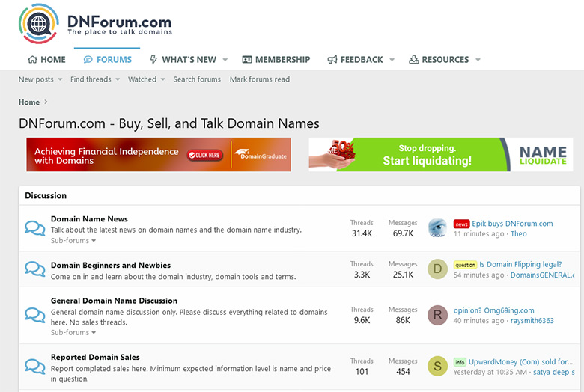Click 'Yesterday at 10:35 AM' timestamp
The width and height of the screenshot is (584, 392).
click(x=490, y=372)
